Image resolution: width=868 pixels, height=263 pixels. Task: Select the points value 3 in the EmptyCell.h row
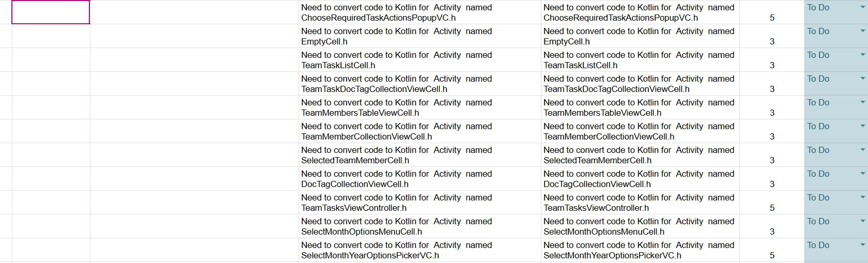pos(772,41)
